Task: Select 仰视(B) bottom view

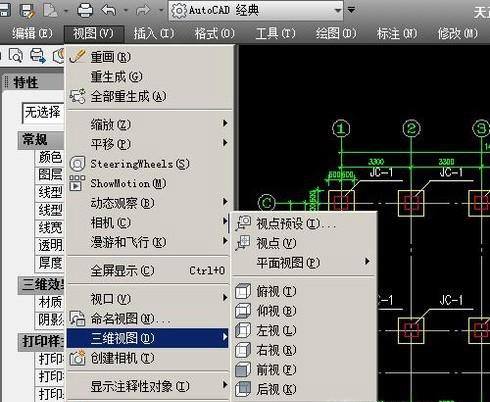Action: [x=304, y=311]
